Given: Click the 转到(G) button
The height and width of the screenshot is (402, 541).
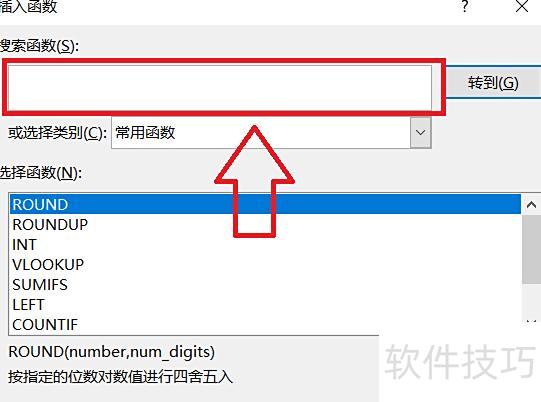Looking at the screenshot, I should 493,83.
